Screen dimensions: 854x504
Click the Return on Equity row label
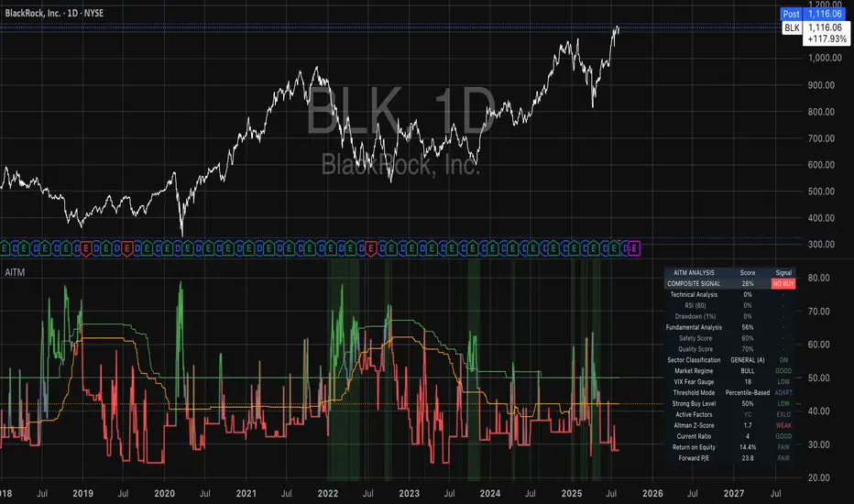pos(694,447)
